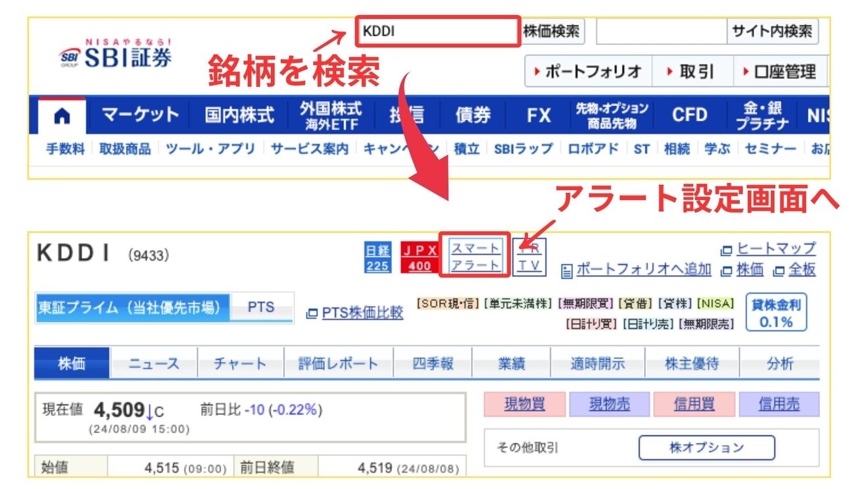Go to the home icon tab
868x489 pixels.
62,116
